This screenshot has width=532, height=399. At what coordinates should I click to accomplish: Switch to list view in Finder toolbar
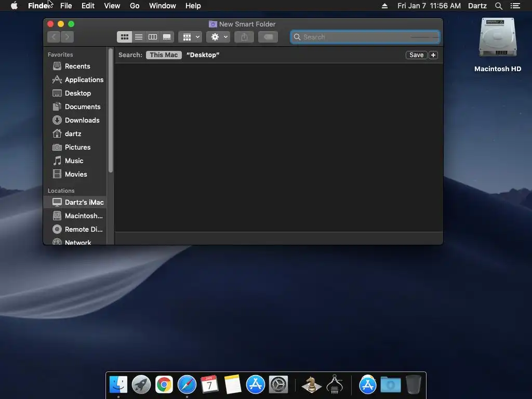pyautogui.click(x=138, y=37)
